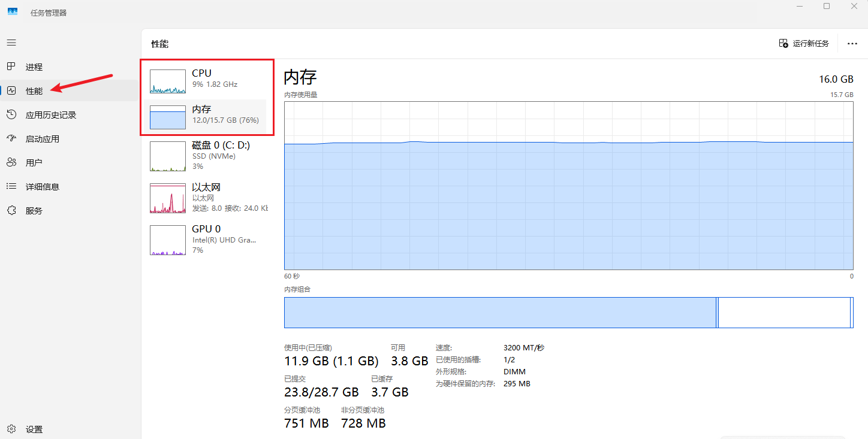This screenshot has width=868, height=439.
Task: Toggle the hamburger navigation menu
Action: 11,43
